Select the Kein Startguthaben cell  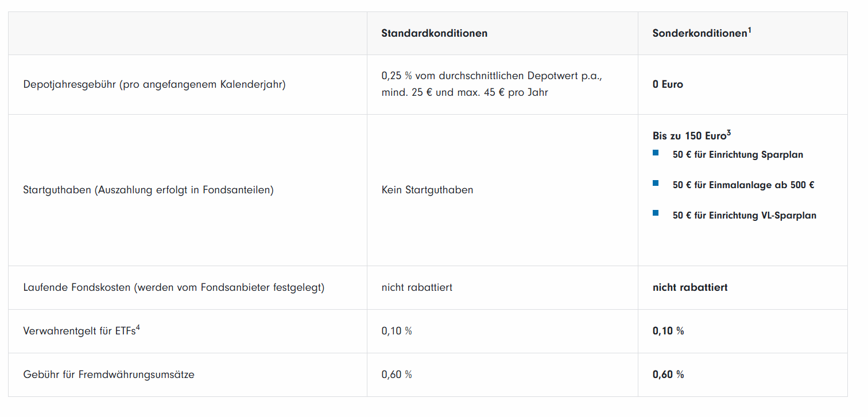click(x=427, y=190)
